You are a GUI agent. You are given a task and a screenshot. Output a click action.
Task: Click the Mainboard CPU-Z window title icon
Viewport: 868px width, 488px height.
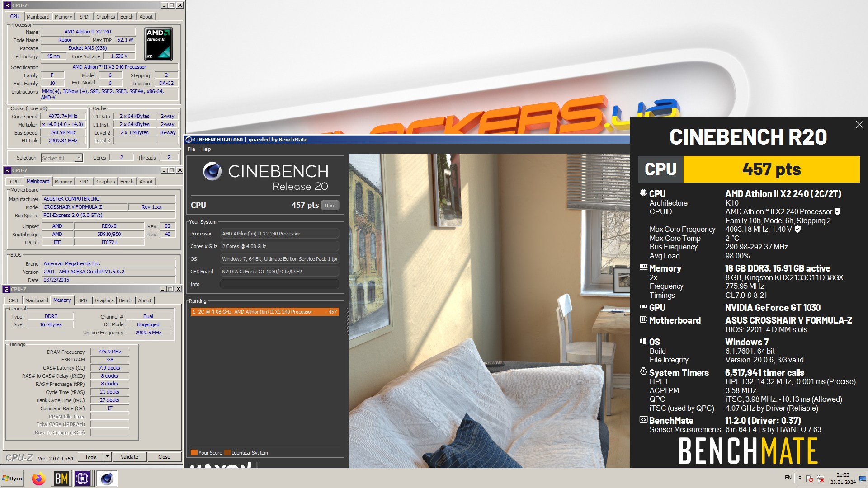click(x=7, y=170)
